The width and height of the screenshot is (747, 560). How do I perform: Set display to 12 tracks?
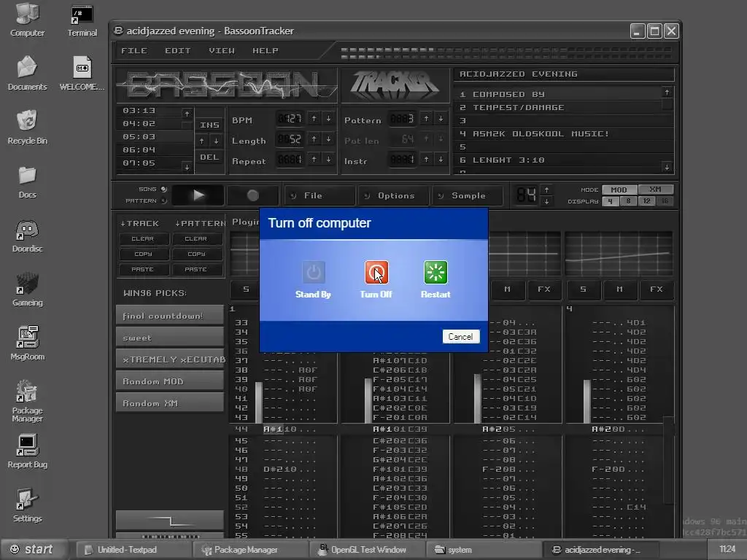coord(646,201)
